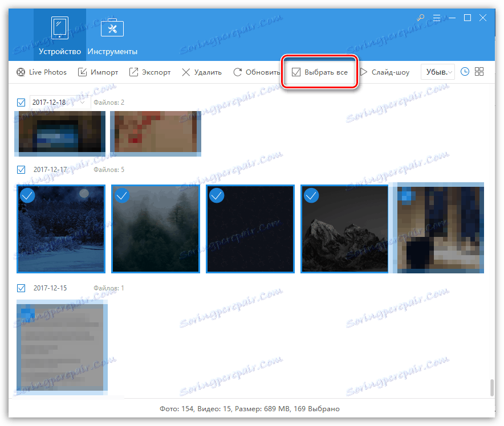The width and height of the screenshot is (504, 426).
Task: Open the Устройство tab
Action: tap(60, 35)
